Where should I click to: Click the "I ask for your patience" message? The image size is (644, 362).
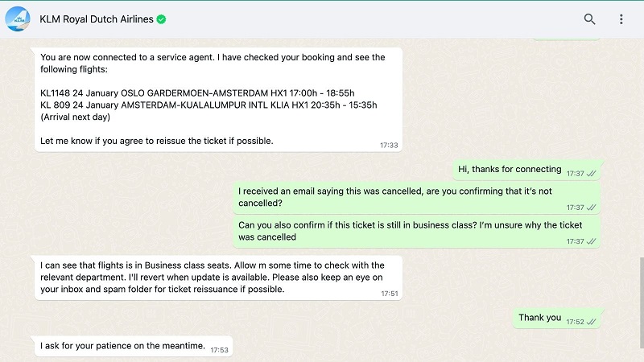click(x=123, y=347)
